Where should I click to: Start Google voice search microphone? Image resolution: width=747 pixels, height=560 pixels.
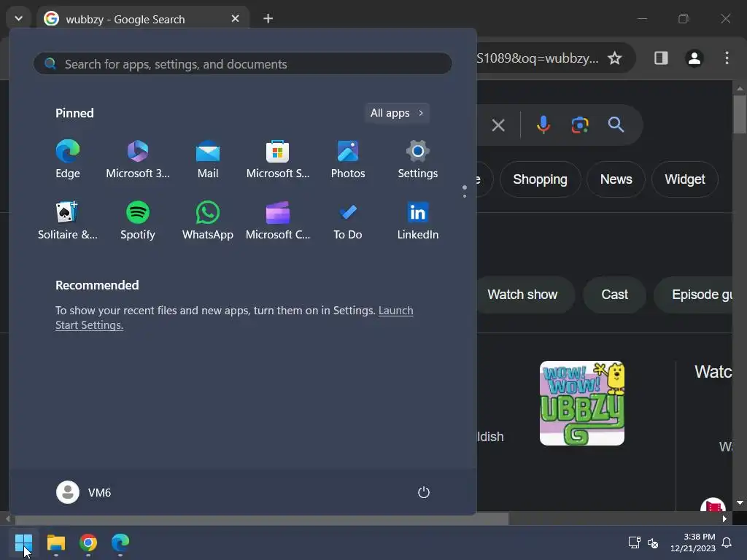(543, 125)
